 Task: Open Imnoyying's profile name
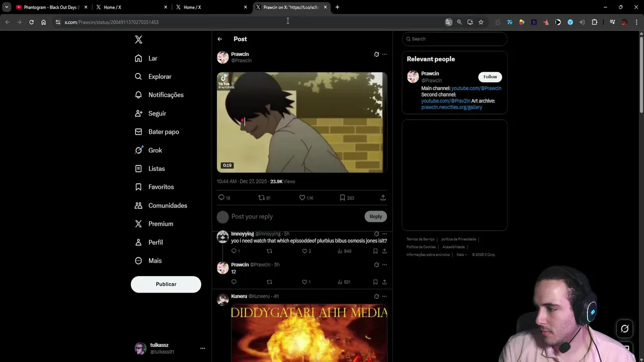tap(243, 234)
